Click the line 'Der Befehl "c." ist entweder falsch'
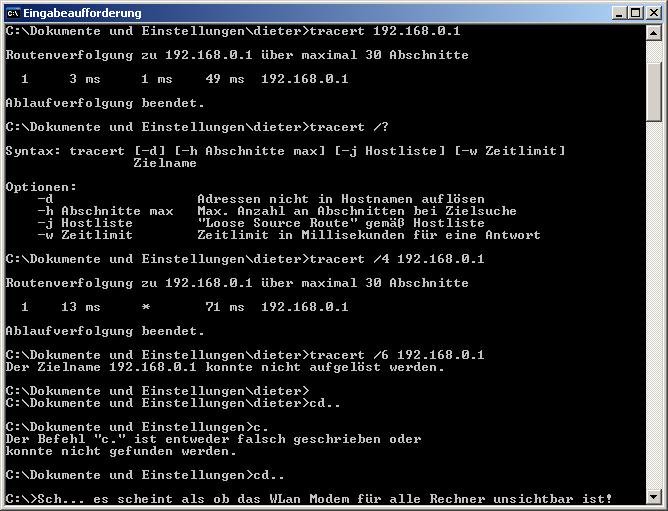668x511 pixels. [x=213, y=439]
